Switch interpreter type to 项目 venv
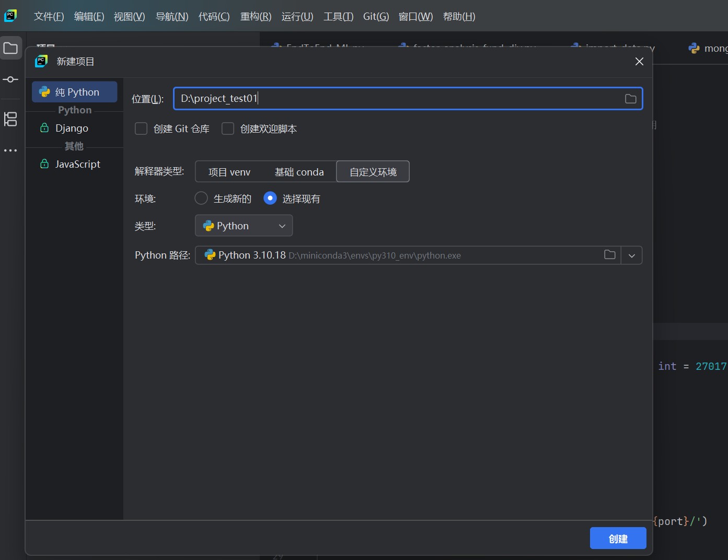Image resolution: width=728 pixels, height=560 pixels. 229,172
